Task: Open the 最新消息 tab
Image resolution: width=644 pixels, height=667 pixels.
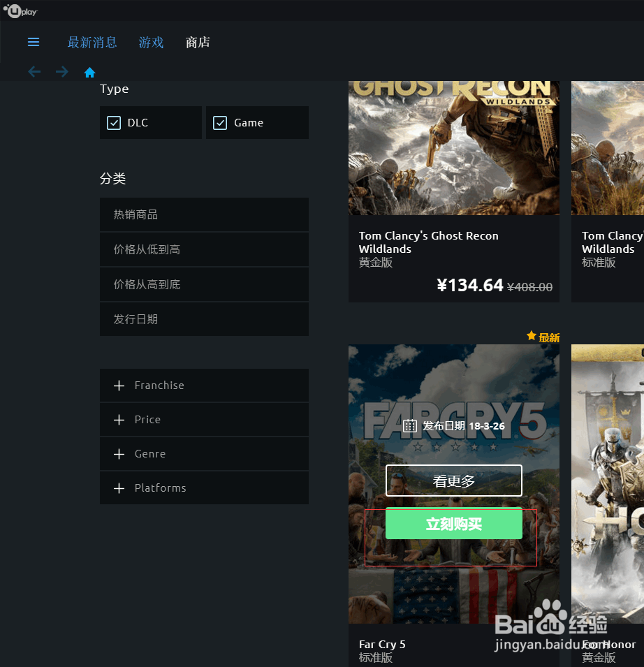Action: point(92,43)
